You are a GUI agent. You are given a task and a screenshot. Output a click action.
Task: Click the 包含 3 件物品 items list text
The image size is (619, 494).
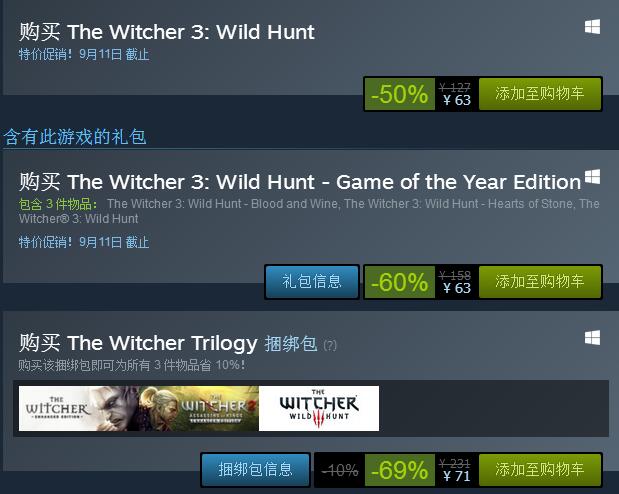click(309, 211)
